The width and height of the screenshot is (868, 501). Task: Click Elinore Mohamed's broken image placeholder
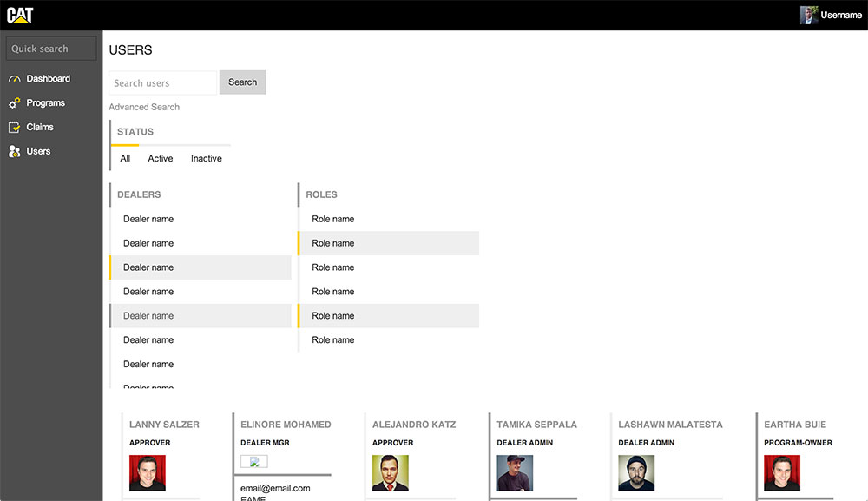(254, 462)
